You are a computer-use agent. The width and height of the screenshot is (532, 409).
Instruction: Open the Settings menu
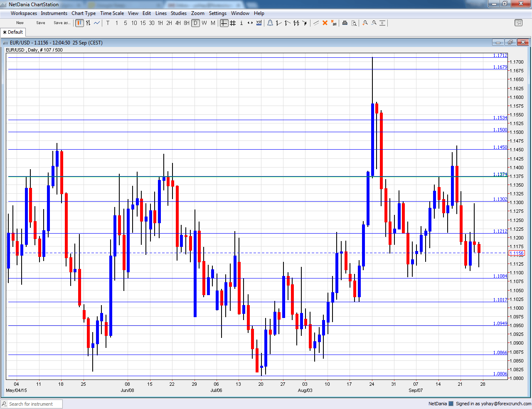coord(218,13)
